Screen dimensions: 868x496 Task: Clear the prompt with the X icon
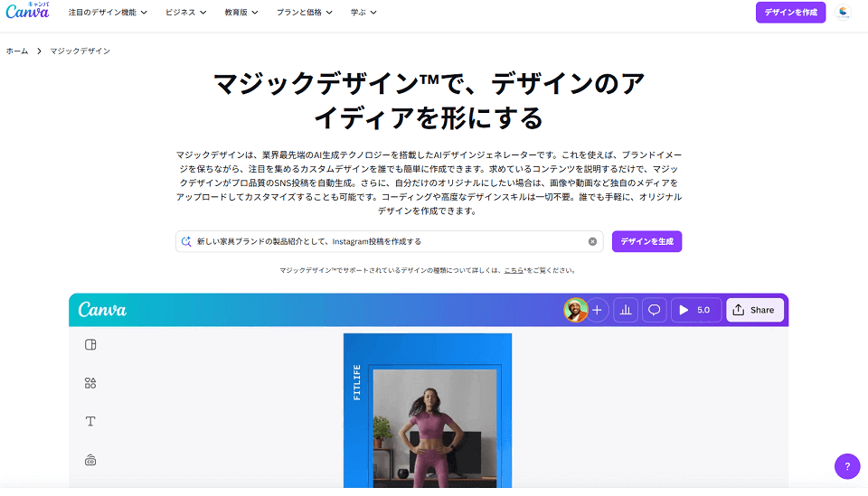(x=592, y=241)
